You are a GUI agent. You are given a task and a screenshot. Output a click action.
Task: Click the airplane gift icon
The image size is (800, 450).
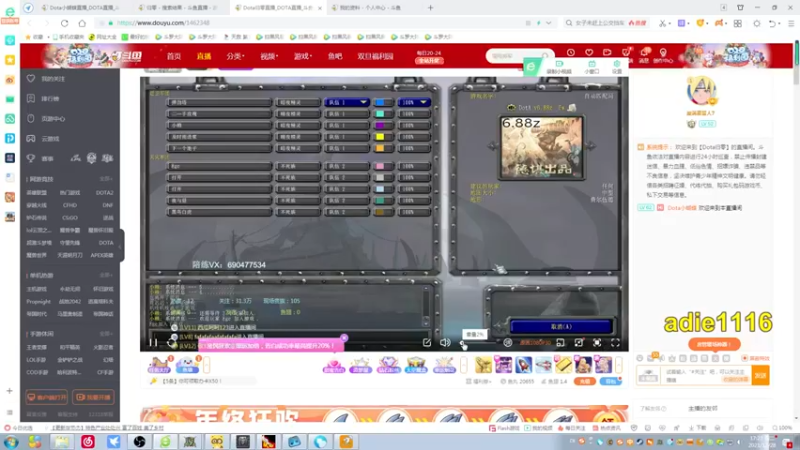543,365
